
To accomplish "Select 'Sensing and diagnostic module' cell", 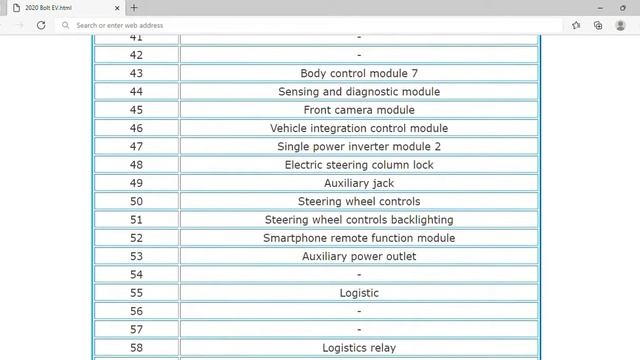I will pyautogui.click(x=359, y=91).
